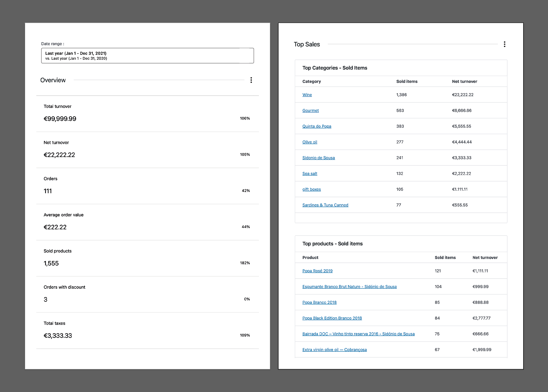Viewport: 548px width, 392px height.
Task: Click the Total turnover value €99,999.99
Action: (60, 119)
